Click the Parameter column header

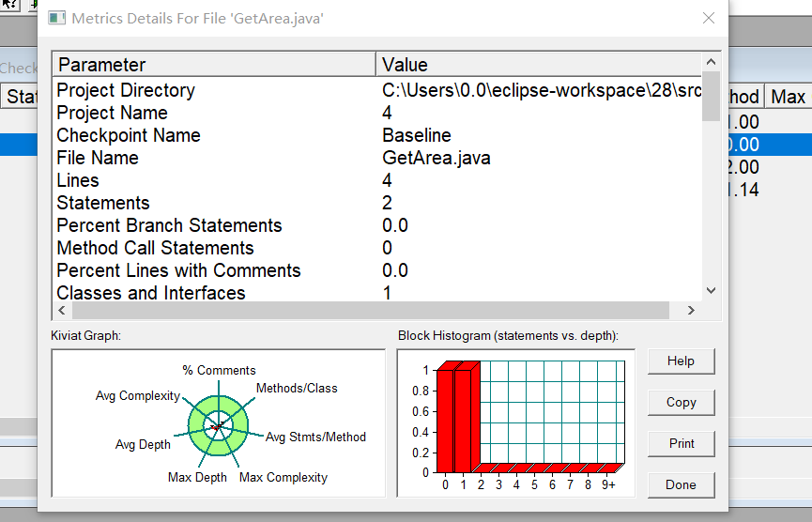click(214, 65)
